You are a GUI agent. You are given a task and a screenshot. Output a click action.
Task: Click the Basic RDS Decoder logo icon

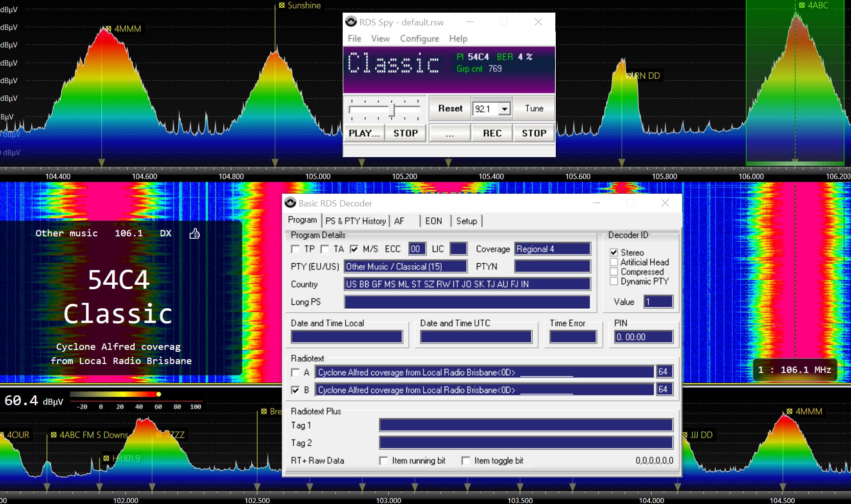click(x=290, y=203)
